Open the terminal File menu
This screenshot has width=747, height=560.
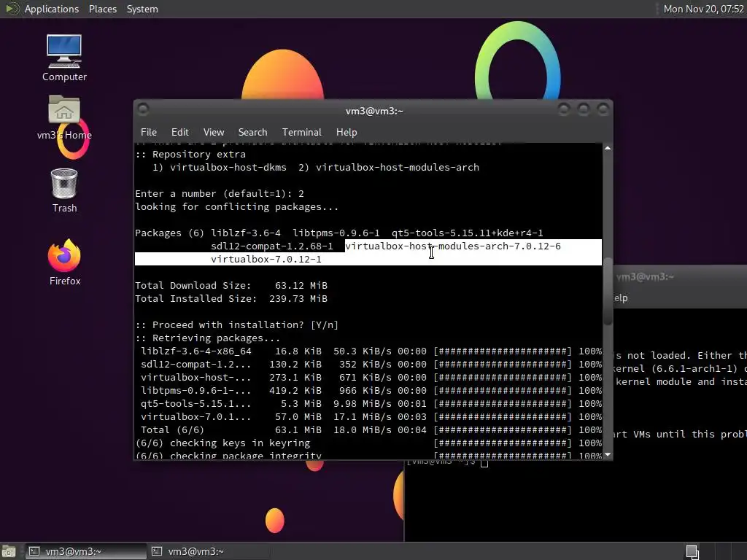pos(149,133)
